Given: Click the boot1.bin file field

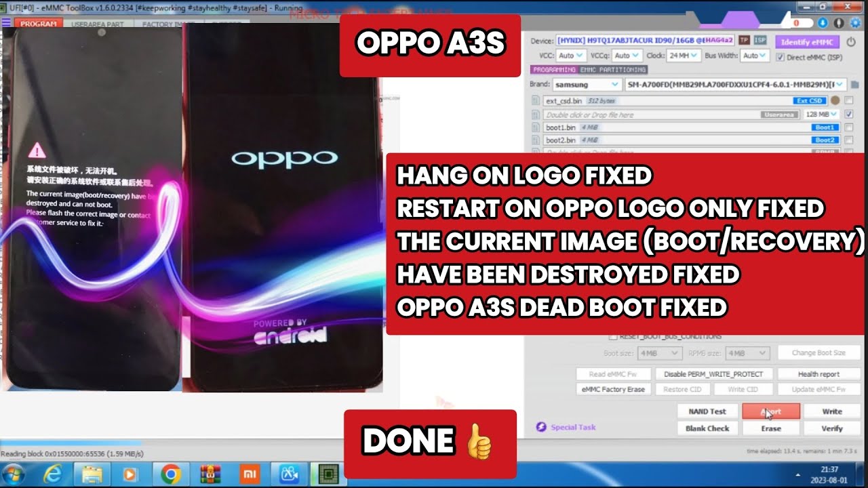Looking at the screenshot, I should click(692, 127).
